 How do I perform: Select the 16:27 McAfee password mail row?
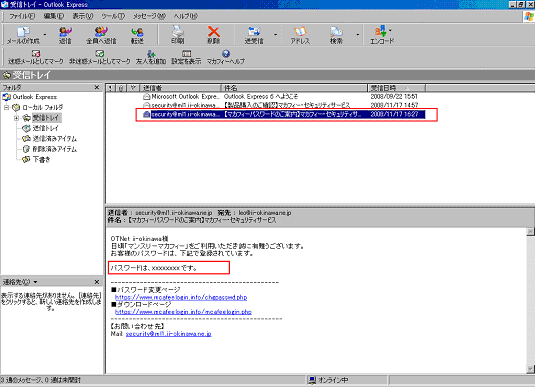[284, 114]
